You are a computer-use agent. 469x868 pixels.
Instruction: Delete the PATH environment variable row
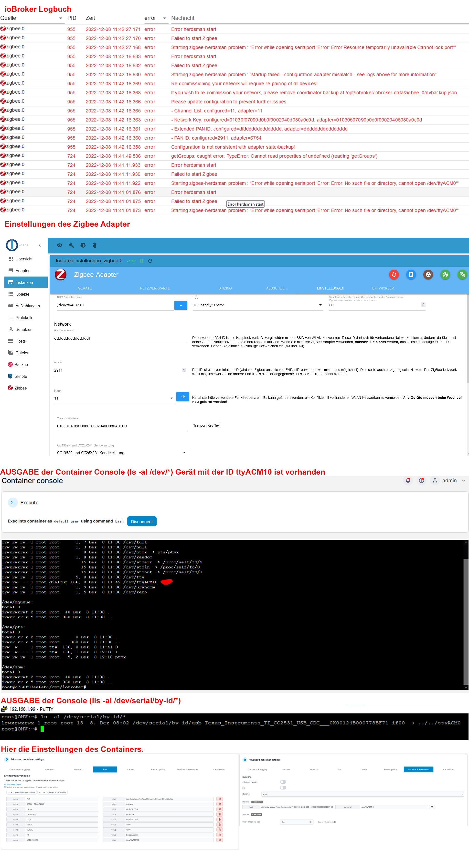coord(220,799)
